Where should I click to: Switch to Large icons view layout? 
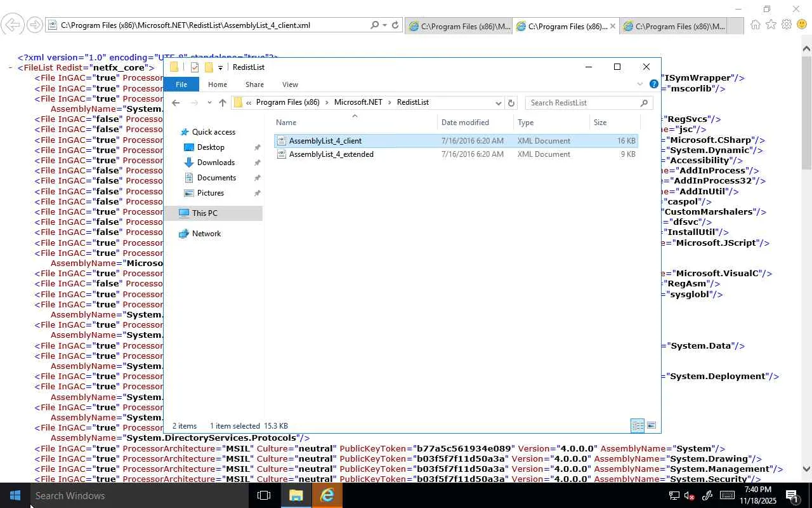click(651, 425)
